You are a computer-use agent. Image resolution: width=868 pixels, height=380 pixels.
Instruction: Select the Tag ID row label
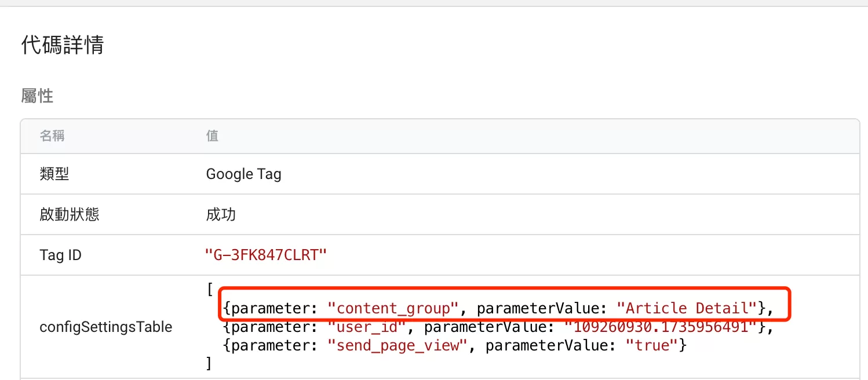[60, 255]
